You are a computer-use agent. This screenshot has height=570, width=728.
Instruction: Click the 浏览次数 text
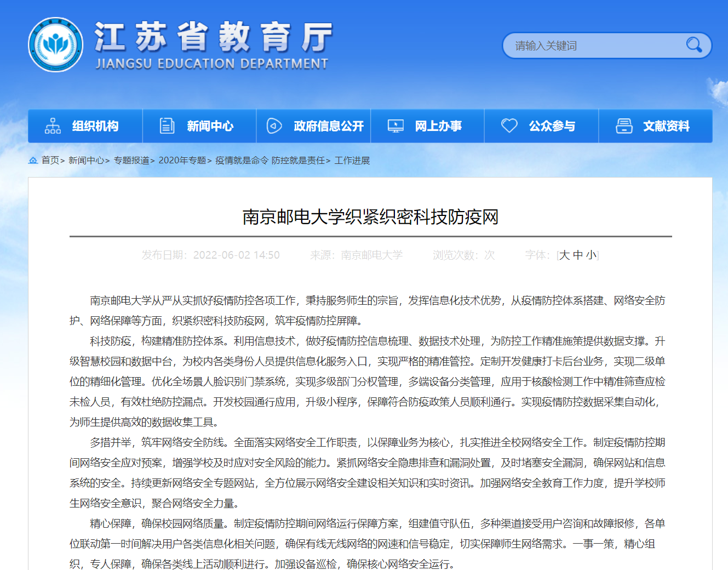point(464,255)
